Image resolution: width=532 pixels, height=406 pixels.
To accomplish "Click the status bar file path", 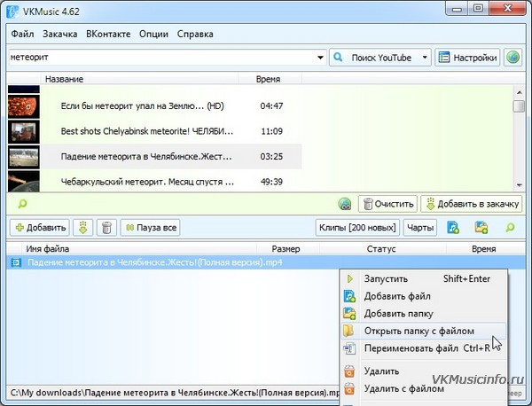I will [175, 393].
